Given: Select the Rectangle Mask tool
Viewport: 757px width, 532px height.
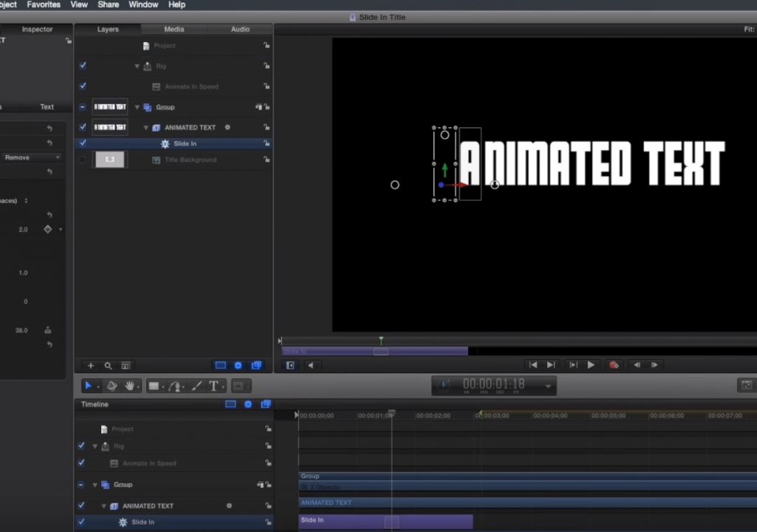Looking at the screenshot, I should 238,386.
